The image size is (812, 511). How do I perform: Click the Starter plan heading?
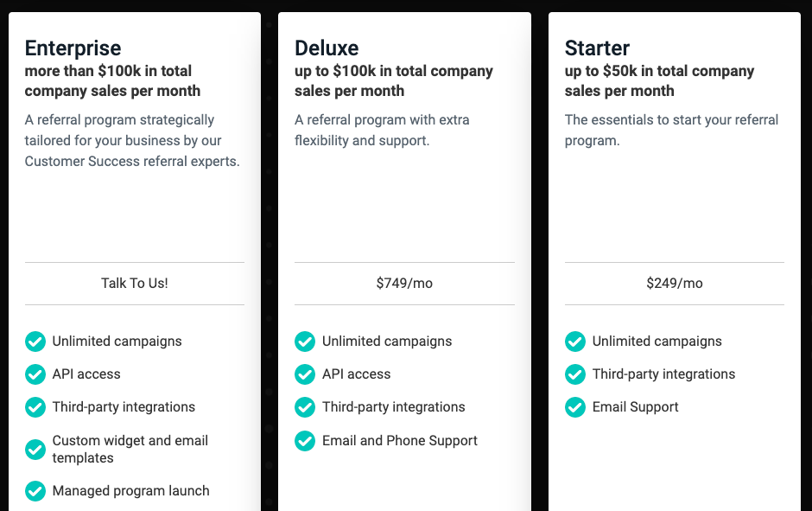tap(597, 48)
